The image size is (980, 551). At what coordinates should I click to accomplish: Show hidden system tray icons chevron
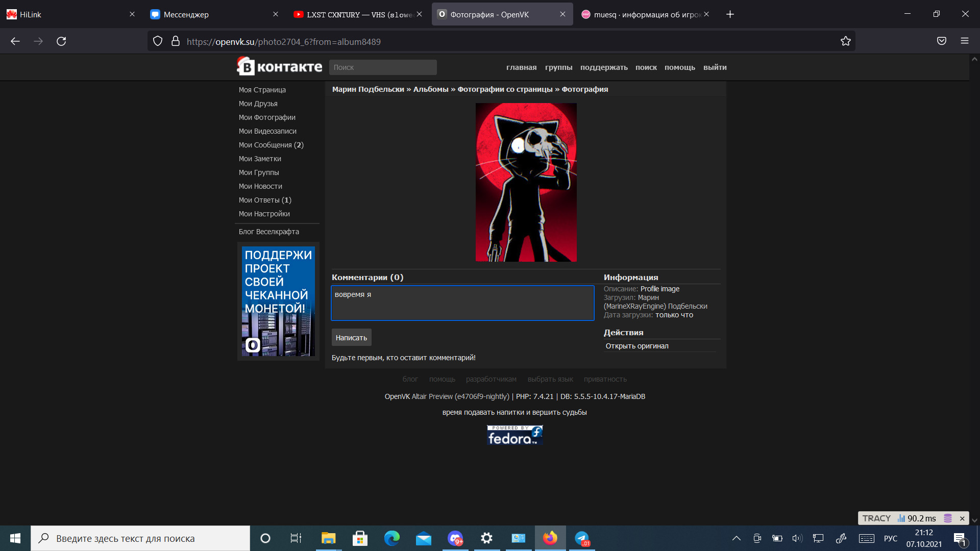736,538
